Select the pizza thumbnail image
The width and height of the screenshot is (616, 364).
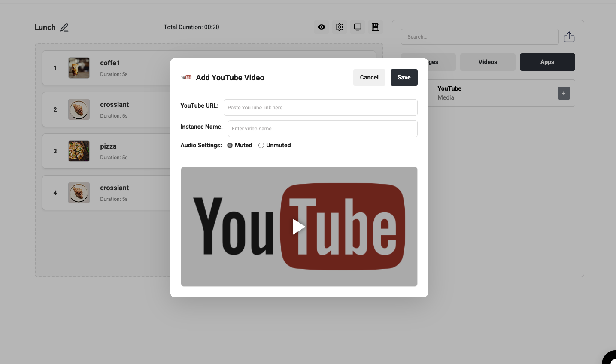tap(79, 151)
